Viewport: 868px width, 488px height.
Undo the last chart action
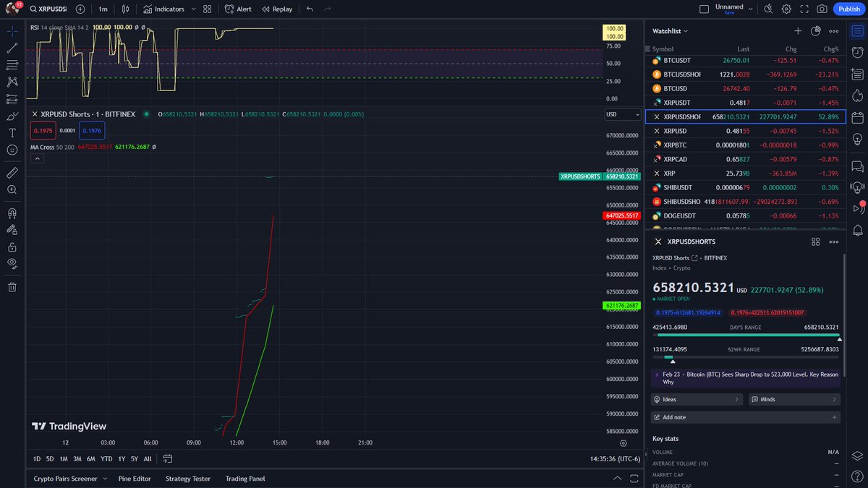click(310, 9)
